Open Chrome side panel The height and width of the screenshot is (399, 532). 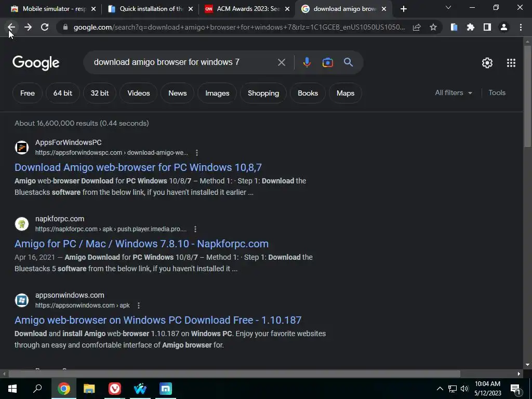pyautogui.click(x=487, y=27)
